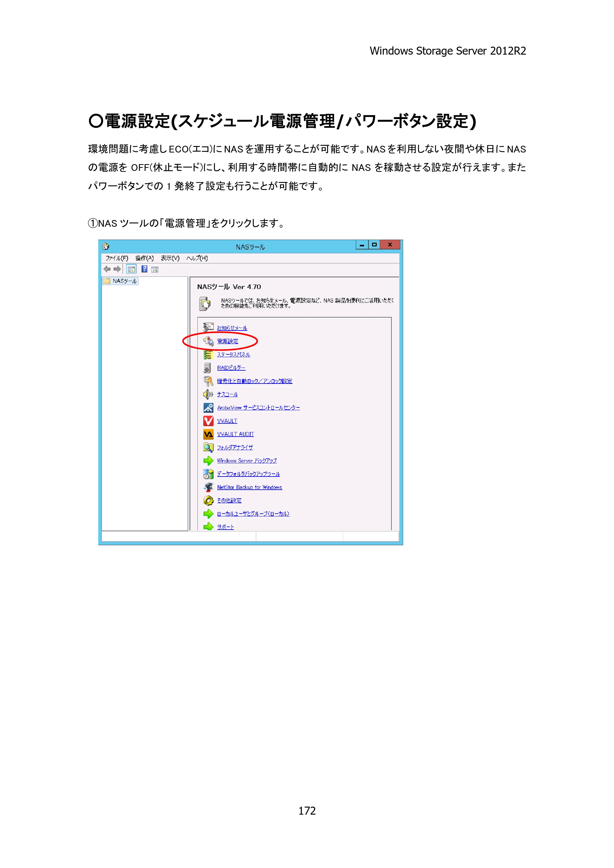Click the orange VVAULT AUDIT icon
This screenshot has width=614, height=868.
click(x=208, y=434)
